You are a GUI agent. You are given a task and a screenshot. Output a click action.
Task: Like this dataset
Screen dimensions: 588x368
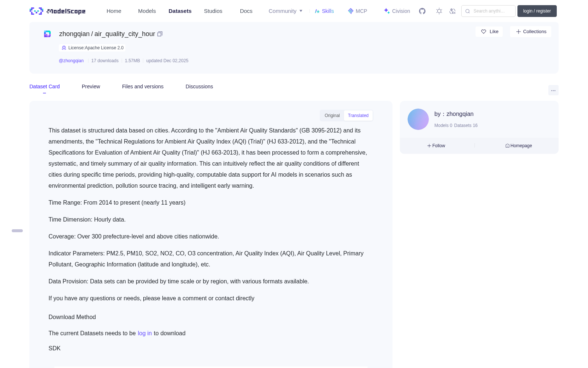490,32
